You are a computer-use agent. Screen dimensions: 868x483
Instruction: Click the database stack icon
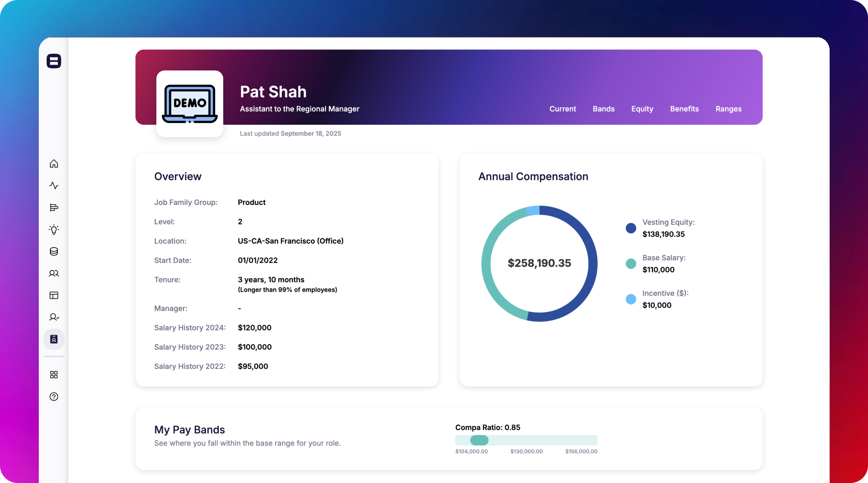tap(54, 252)
